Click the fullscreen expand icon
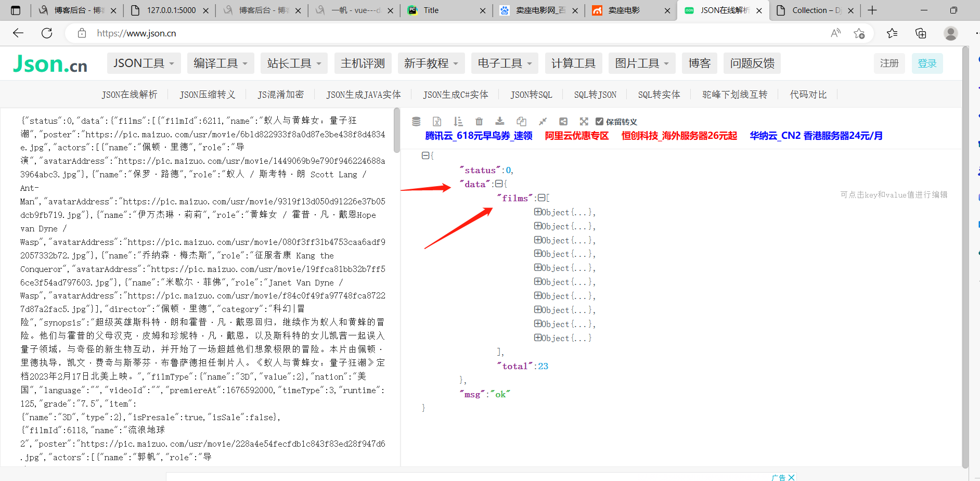 click(x=584, y=121)
